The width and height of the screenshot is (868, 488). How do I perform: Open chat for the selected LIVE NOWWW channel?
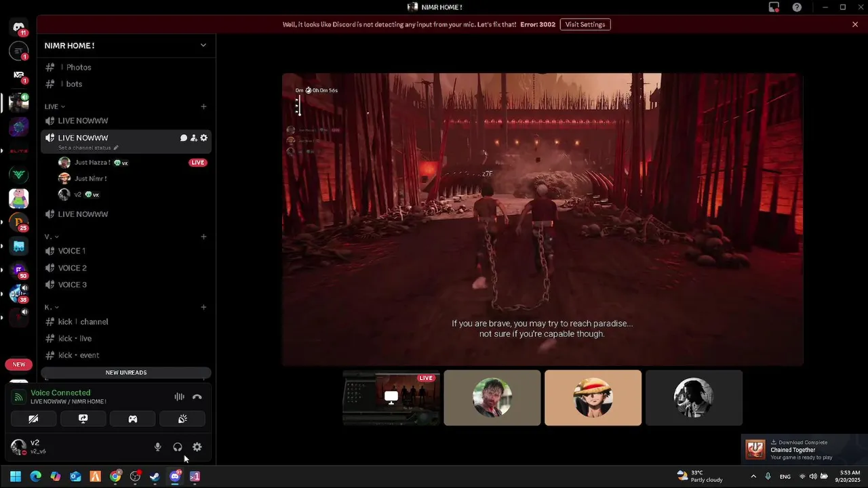click(183, 138)
